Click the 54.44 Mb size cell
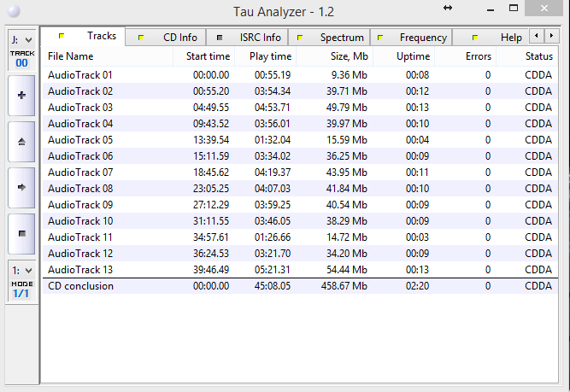Image resolution: width=570 pixels, height=392 pixels. click(347, 270)
